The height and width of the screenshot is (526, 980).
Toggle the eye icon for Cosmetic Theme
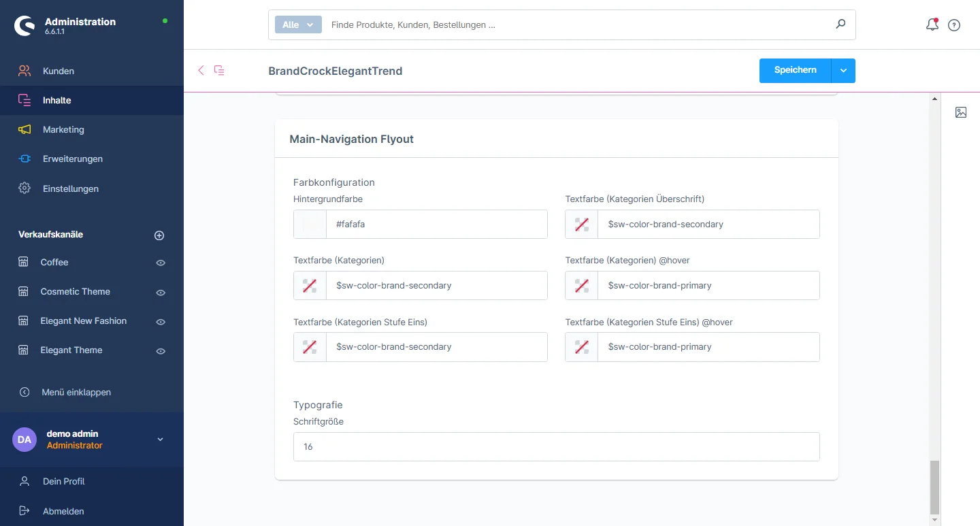pos(161,293)
